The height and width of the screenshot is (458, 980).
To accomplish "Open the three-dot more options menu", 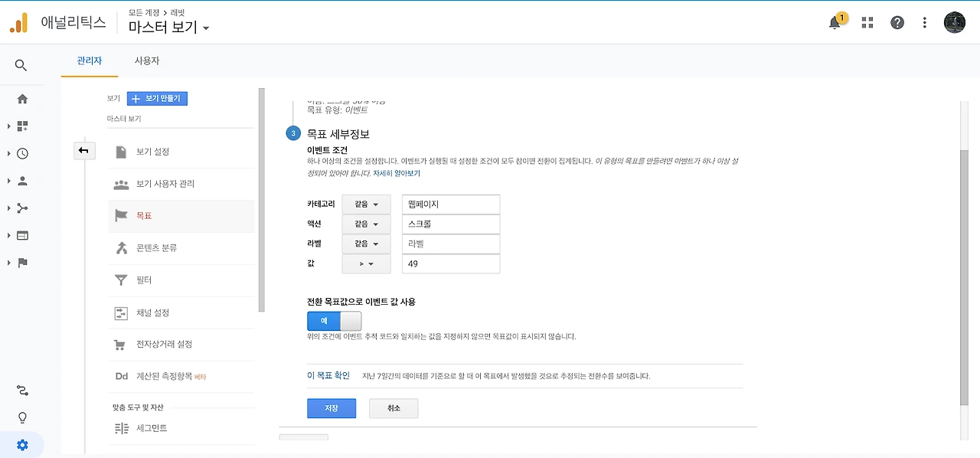I will (x=925, y=23).
